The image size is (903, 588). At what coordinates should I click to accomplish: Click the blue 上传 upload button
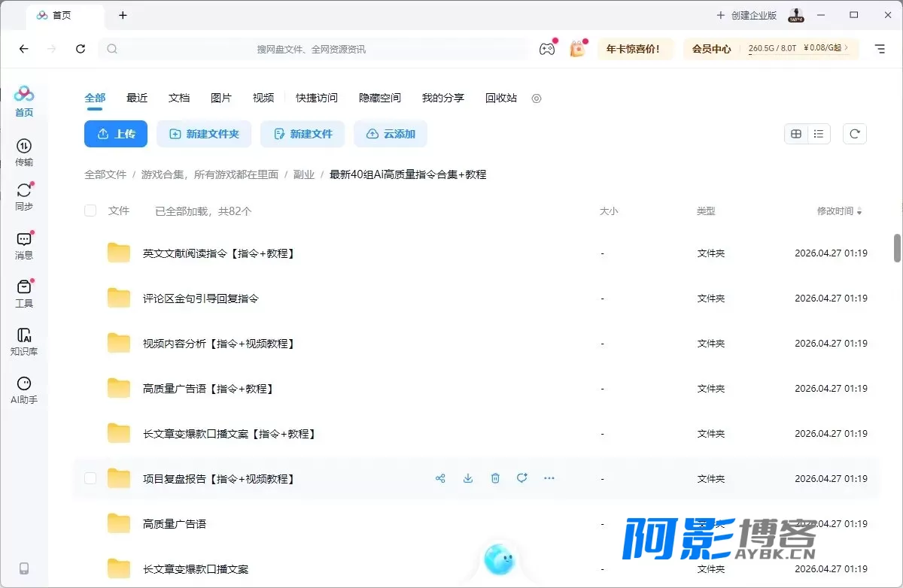click(116, 134)
